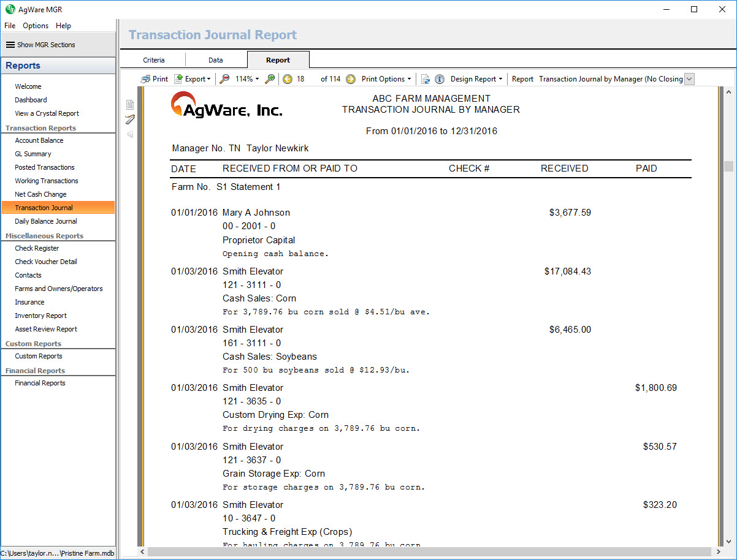This screenshot has height=560, width=737.
Task: Open the Design Report dropdown
Action: point(476,79)
